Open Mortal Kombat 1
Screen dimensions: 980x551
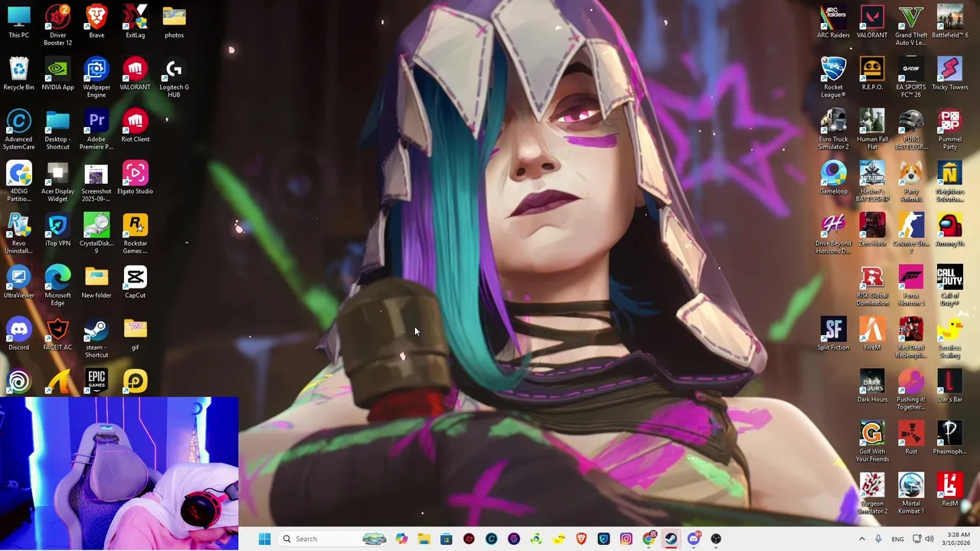[911, 494]
